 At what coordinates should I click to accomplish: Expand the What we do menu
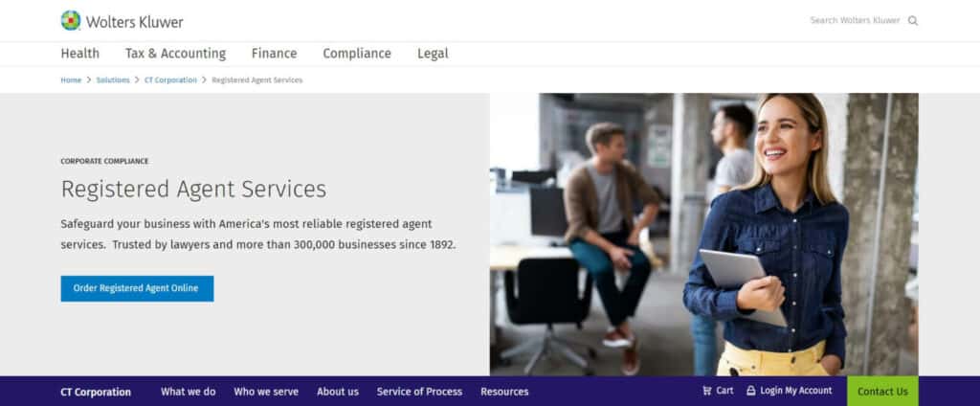click(x=188, y=392)
